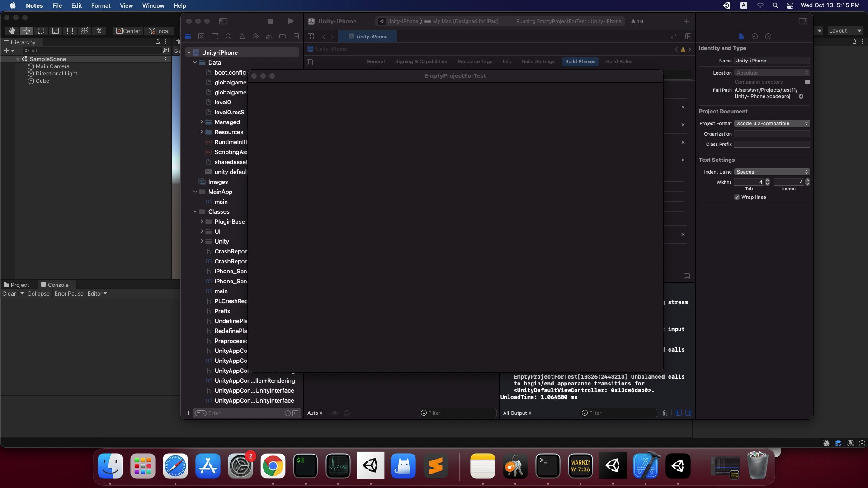Select the Rotate tool in Unity
Screen dimensions: 868x488
(x=41, y=31)
